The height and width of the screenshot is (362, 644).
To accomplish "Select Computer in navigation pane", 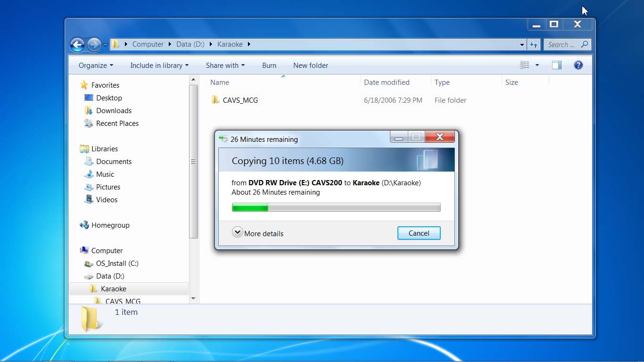I will [107, 251].
